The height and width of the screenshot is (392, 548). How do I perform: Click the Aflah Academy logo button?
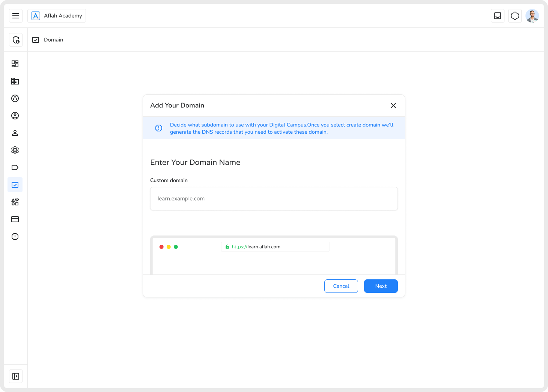57,16
